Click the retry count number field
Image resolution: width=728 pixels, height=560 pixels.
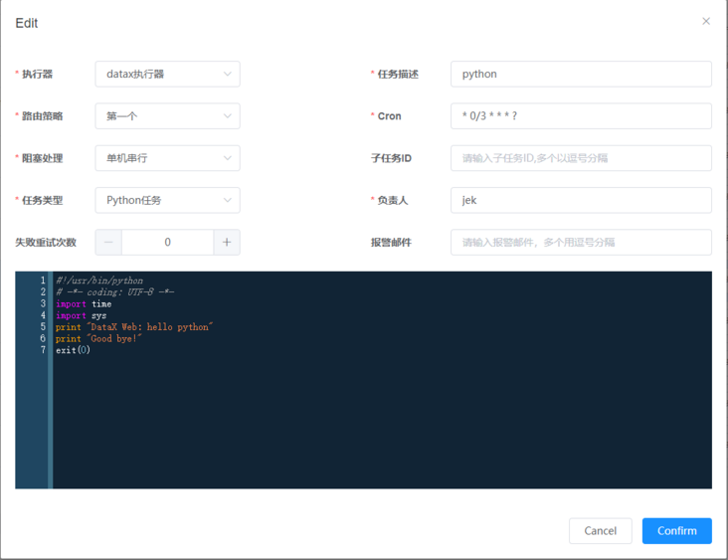click(167, 242)
